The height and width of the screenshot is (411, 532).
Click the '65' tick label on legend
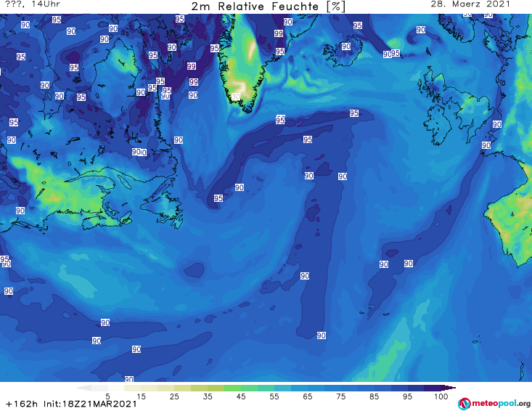point(308,396)
